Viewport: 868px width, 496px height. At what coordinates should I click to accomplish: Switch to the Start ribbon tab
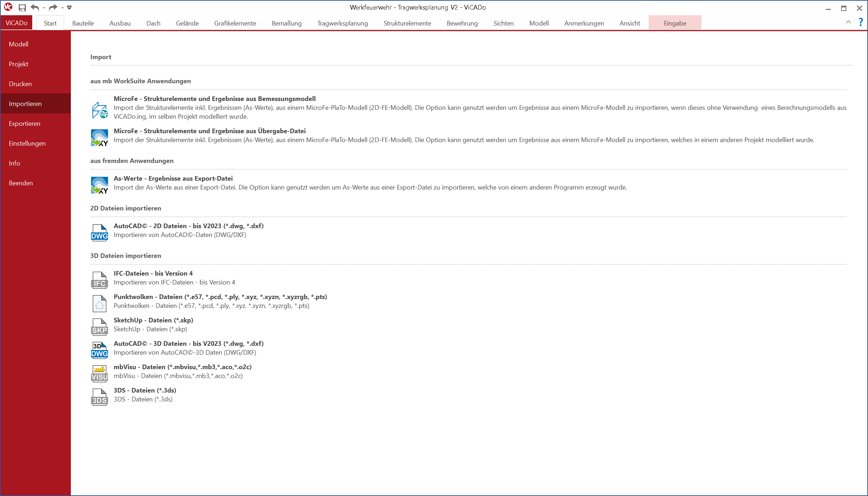coord(50,23)
